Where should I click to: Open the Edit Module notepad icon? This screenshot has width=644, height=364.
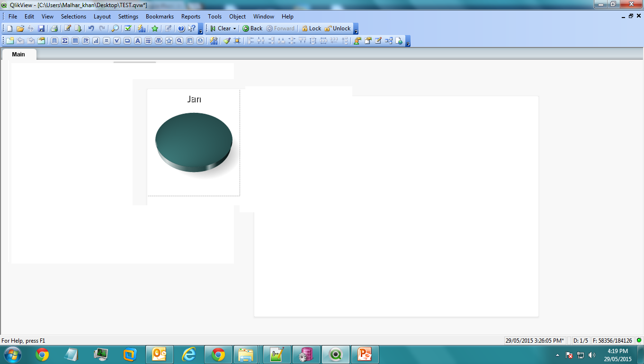378,41
